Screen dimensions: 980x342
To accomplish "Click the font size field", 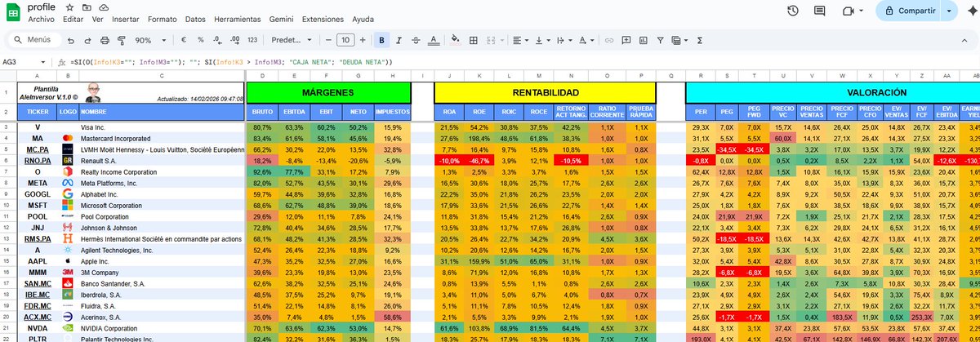I will (345, 39).
